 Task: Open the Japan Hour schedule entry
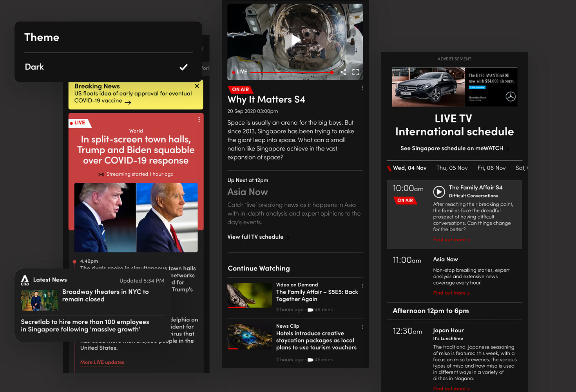point(448,330)
